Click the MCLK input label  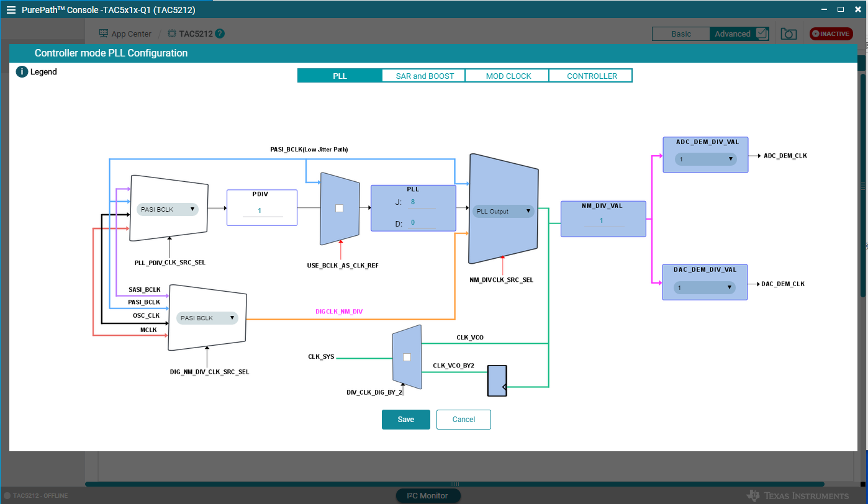[x=149, y=330]
